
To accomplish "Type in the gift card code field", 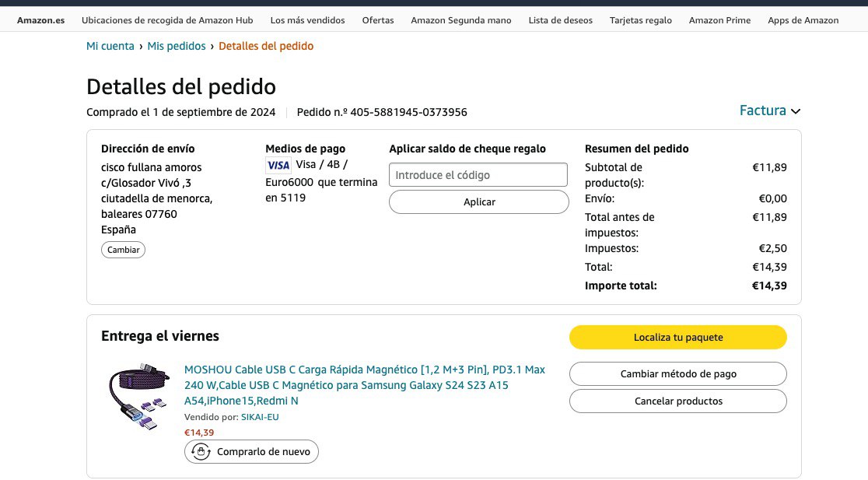I will [x=478, y=175].
